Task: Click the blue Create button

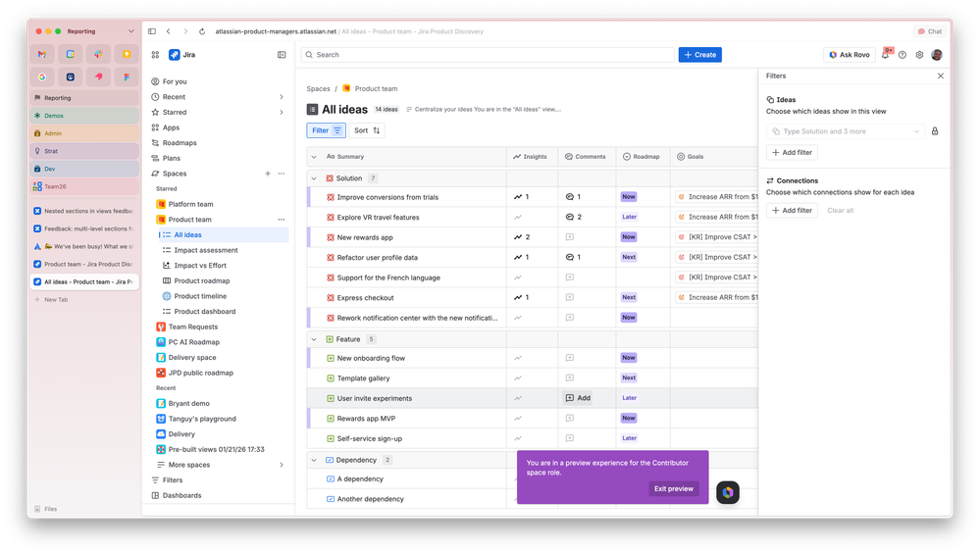Action: [700, 55]
